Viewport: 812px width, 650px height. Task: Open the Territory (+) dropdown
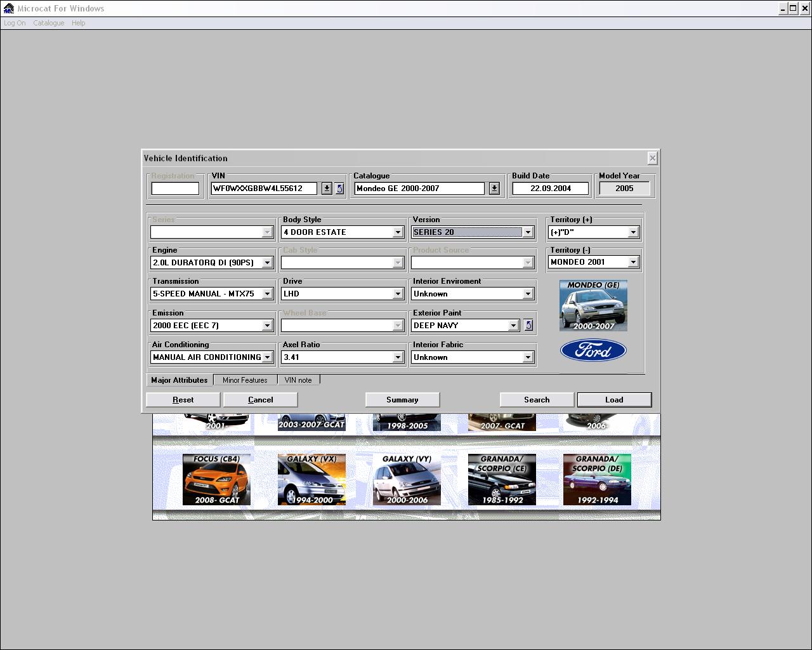pos(632,232)
